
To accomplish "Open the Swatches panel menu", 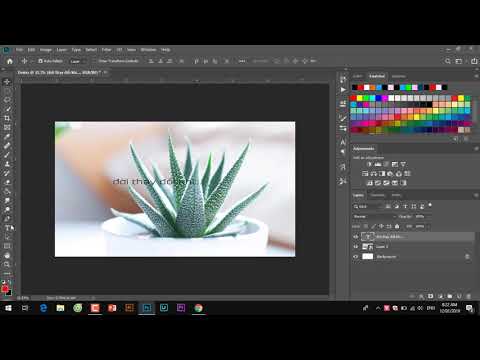I will 476,76.
